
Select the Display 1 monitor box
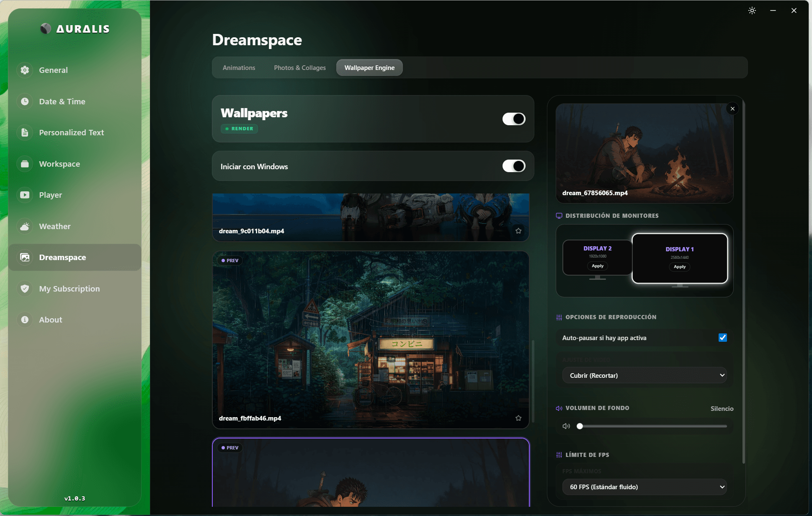click(x=680, y=258)
